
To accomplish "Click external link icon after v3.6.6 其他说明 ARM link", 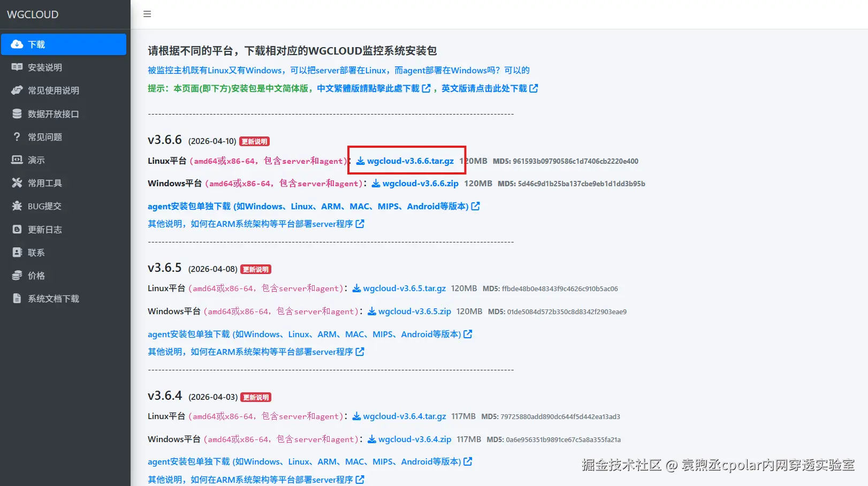I will 360,224.
